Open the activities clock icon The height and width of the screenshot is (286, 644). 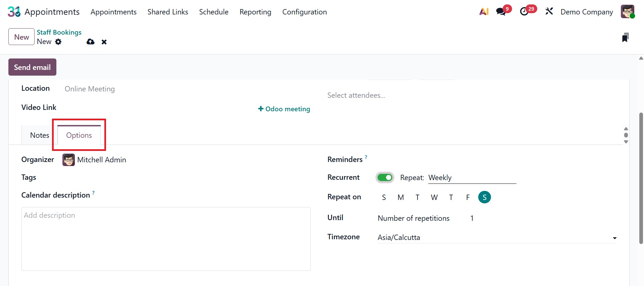click(x=524, y=12)
